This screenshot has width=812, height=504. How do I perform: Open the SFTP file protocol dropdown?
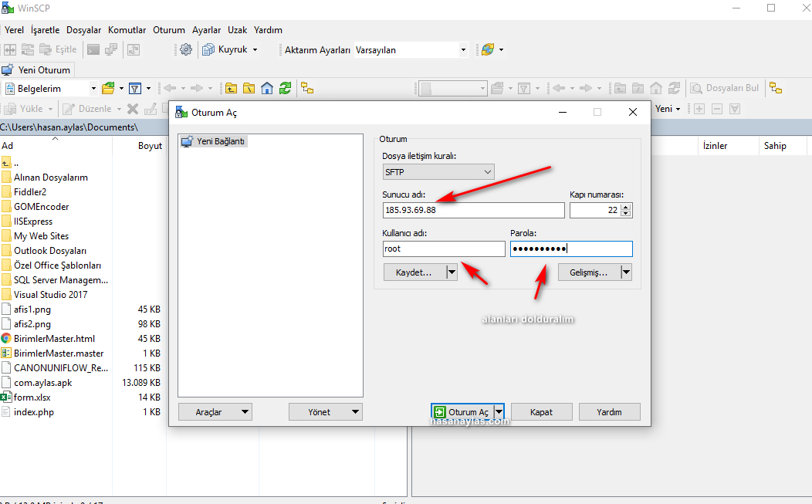coord(438,172)
